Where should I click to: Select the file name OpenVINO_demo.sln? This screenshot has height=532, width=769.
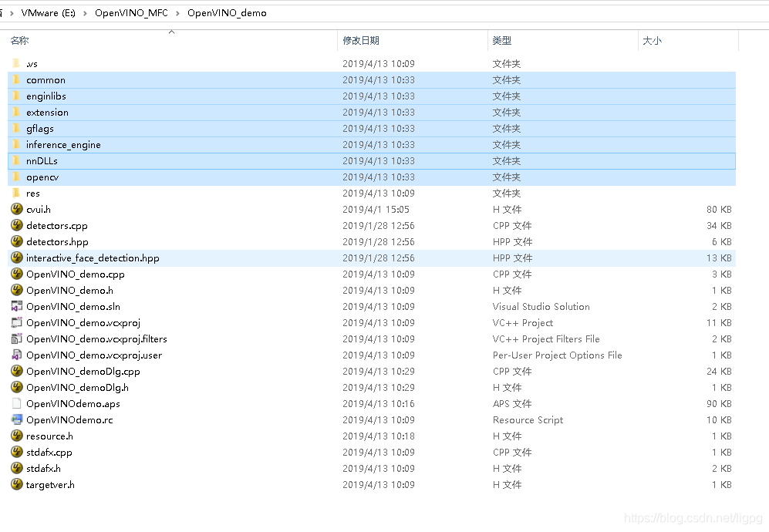[73, 306]
